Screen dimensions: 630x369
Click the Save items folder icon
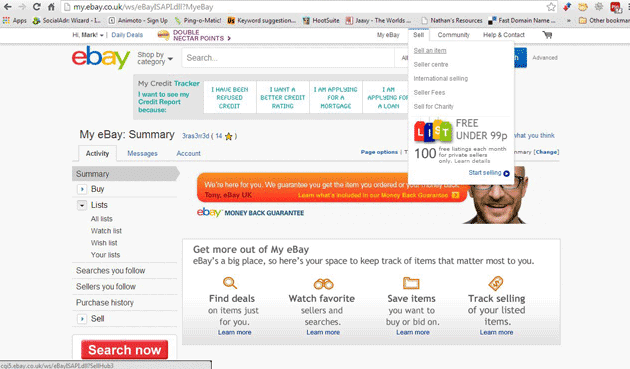(x=411, y=283)
